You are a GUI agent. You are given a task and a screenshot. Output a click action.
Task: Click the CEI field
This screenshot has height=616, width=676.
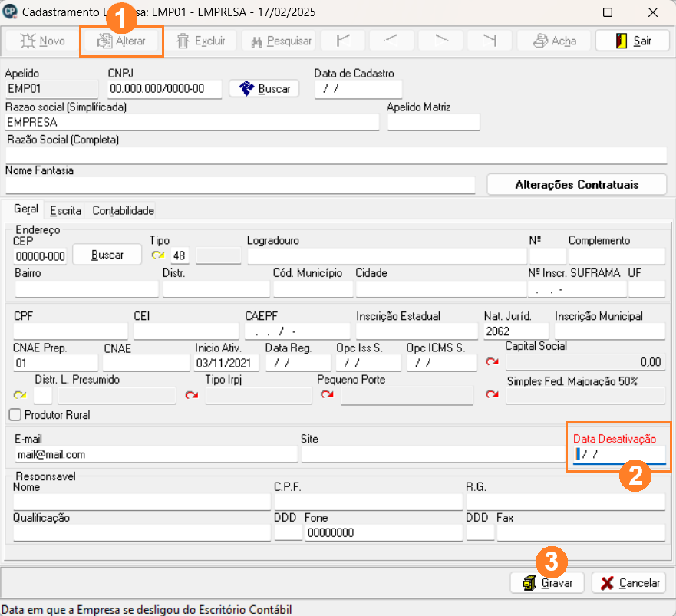186,331
